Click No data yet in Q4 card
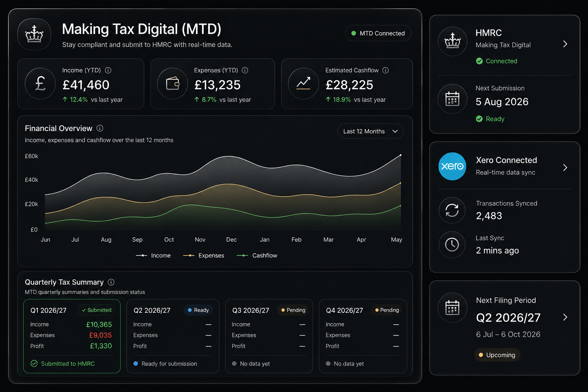 click(349, 364)
